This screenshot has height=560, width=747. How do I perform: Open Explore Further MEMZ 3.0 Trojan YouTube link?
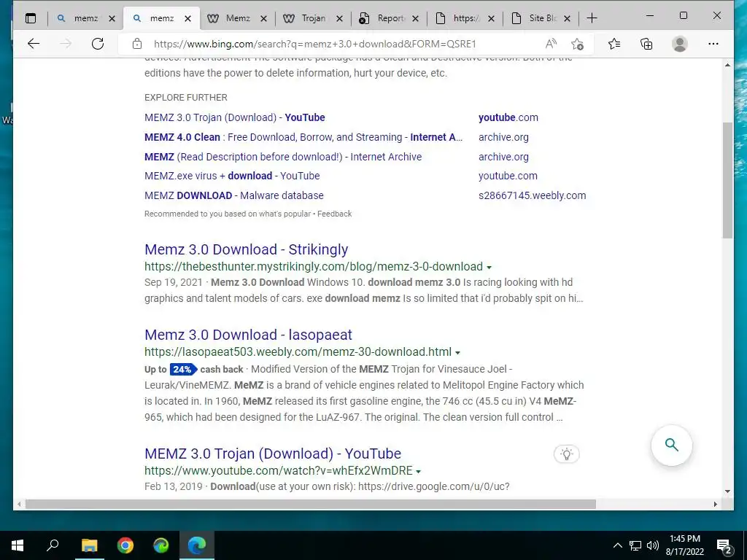pyautogui.click(x=235, y=117)
